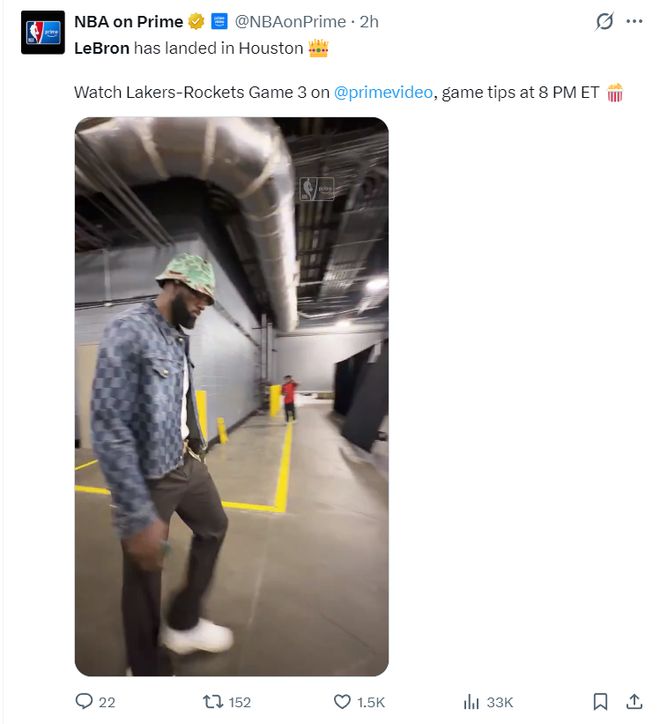
Task: Click the 1.5K likes count
Action: pyautogui.click(x=371, y=702)
